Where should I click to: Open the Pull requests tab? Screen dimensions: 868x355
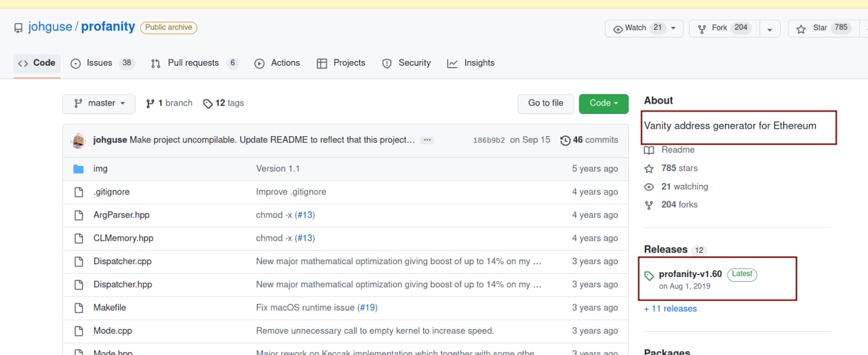(194, 63)
